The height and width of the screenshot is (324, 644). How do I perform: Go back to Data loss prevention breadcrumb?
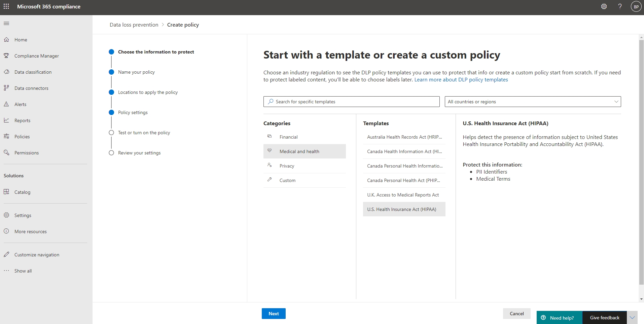coord(134,24)
